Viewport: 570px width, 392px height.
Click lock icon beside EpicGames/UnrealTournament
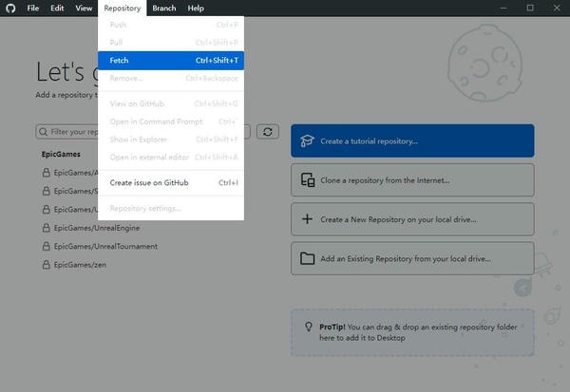tap(47, 247)
